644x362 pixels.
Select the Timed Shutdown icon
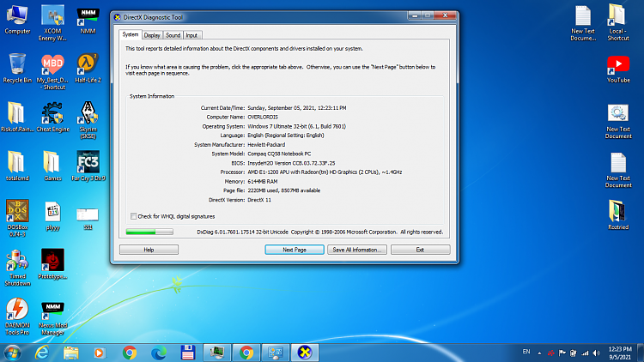(x=17, y=268)
